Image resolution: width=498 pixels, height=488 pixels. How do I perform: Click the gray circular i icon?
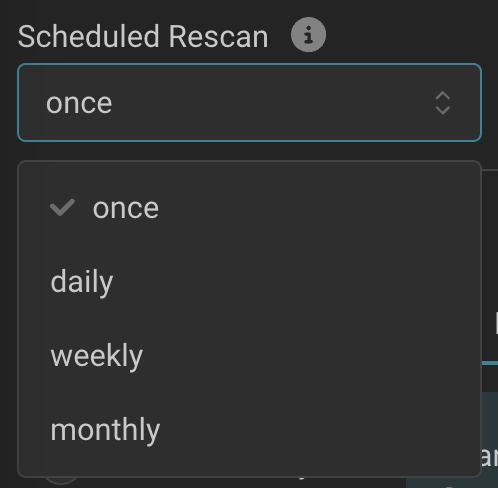point(308,35)
